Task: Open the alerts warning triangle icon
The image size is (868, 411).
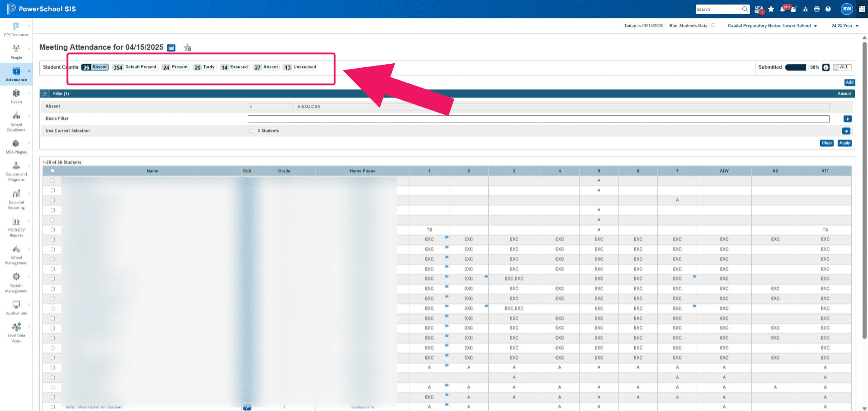Action: point(805,9)
